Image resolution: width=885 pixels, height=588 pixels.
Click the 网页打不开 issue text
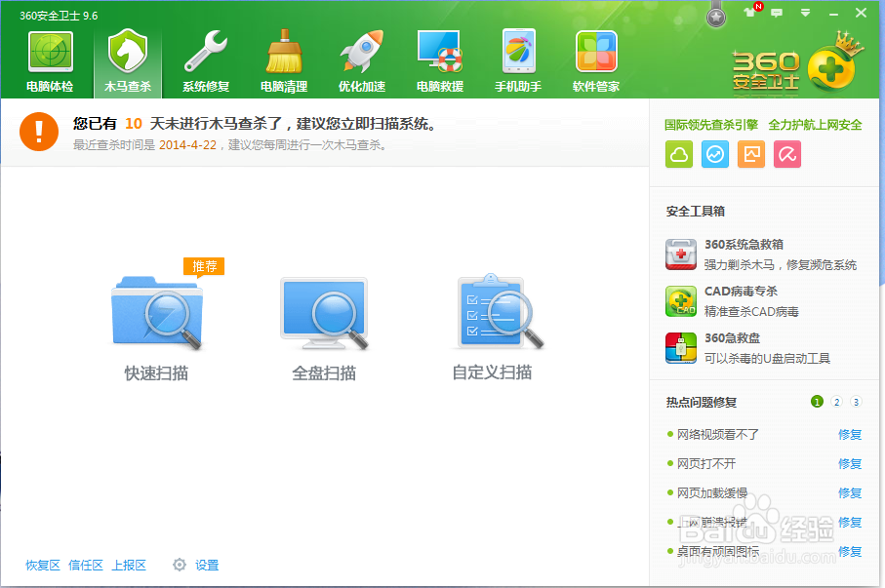coord(706,464)
